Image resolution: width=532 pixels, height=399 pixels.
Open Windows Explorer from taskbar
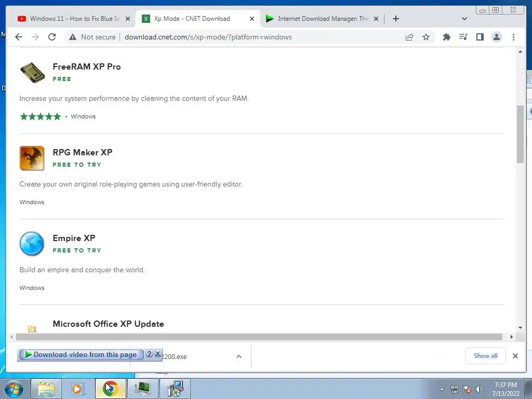point(46,389)
